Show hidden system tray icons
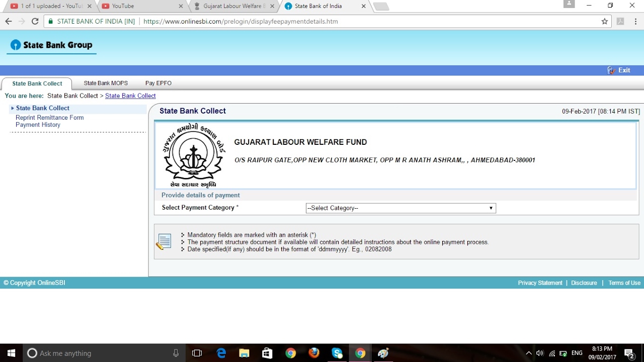The width and height of the screenshot is (644, 362). tap(529, 353)
